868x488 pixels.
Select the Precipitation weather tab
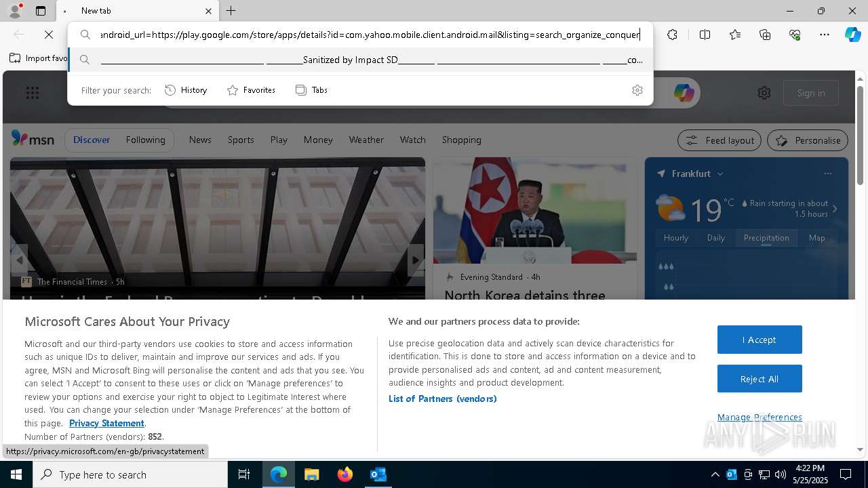pyautogui.click(x=766, y=238)
